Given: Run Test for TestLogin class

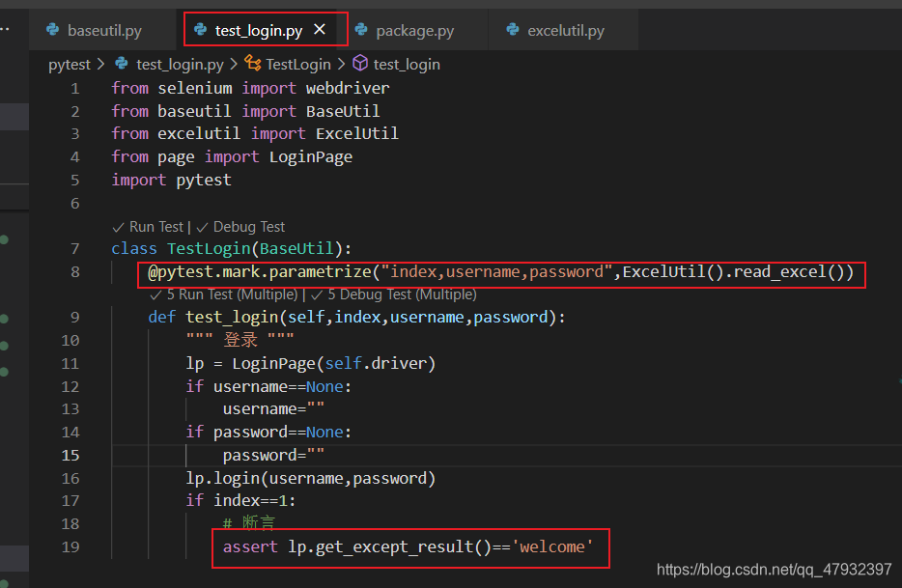Looking at the screenshot, I should click(x=149, y=227).
